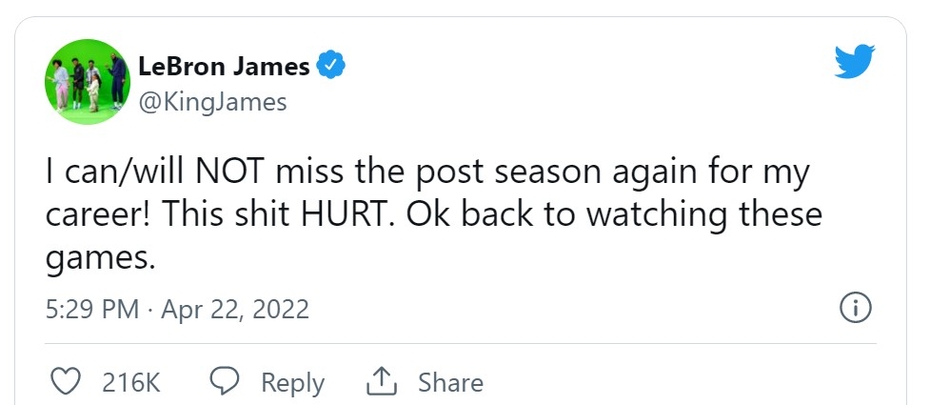Viewport: 930px width, 405px height.
Task: Click the 216K likes count
Action: click(x=132, y=382)
